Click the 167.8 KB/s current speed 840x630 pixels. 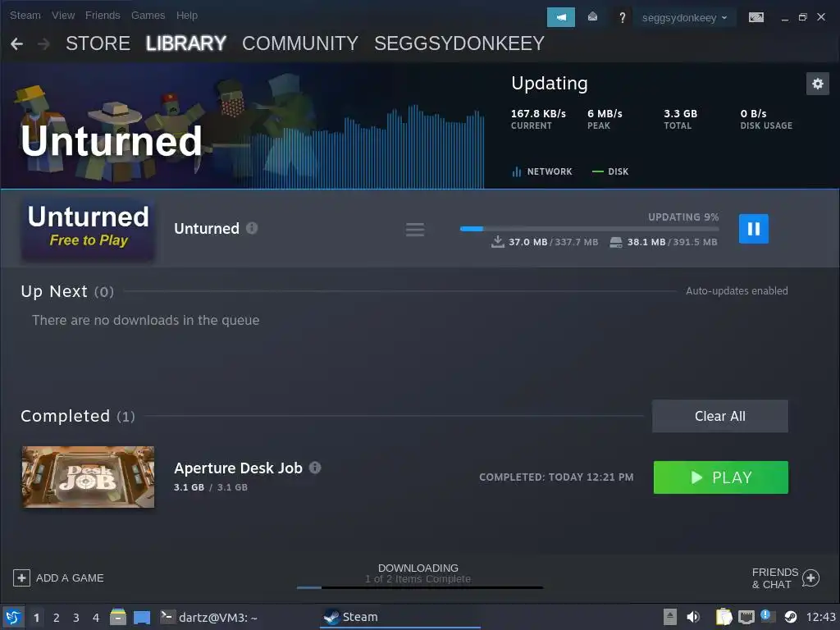pyautogui.click(x=538, y=113)
